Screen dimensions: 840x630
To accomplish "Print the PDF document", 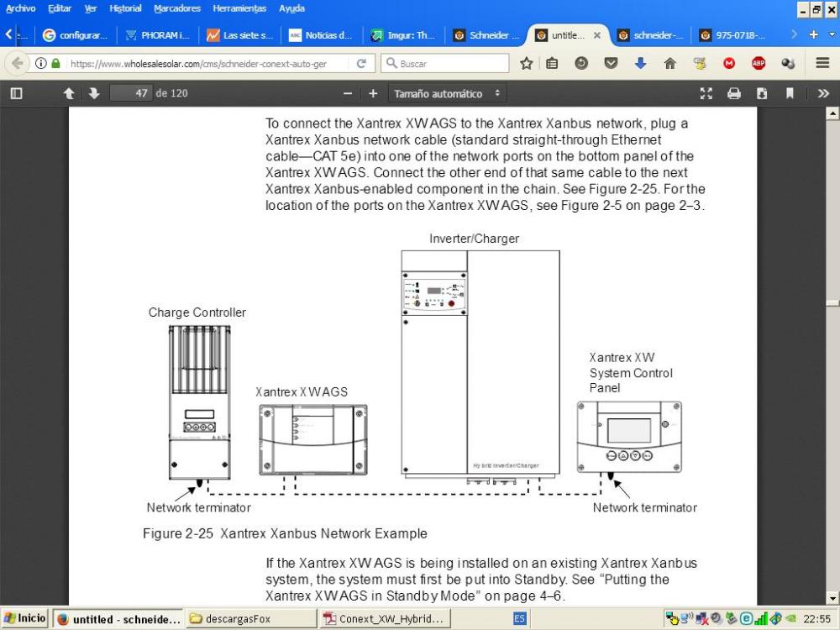I will (734, 93).
